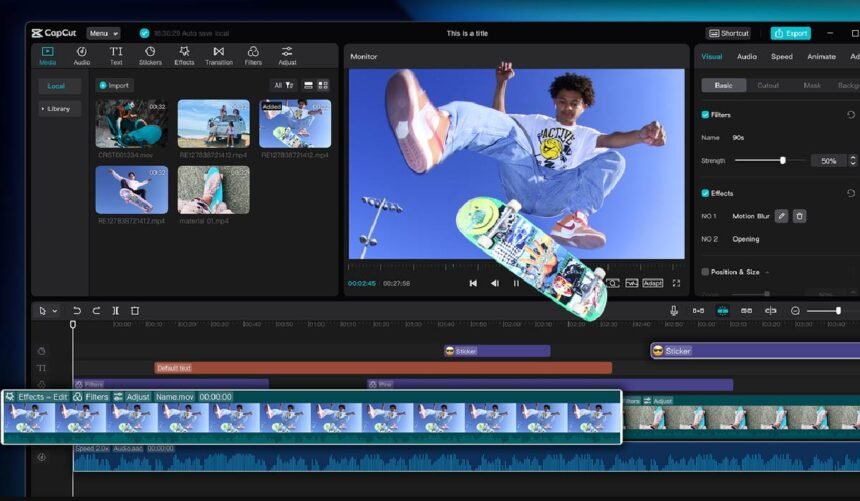Click the Strength value stepper arrows
This screenshot has width=860, height=501.
coord(852,161)
